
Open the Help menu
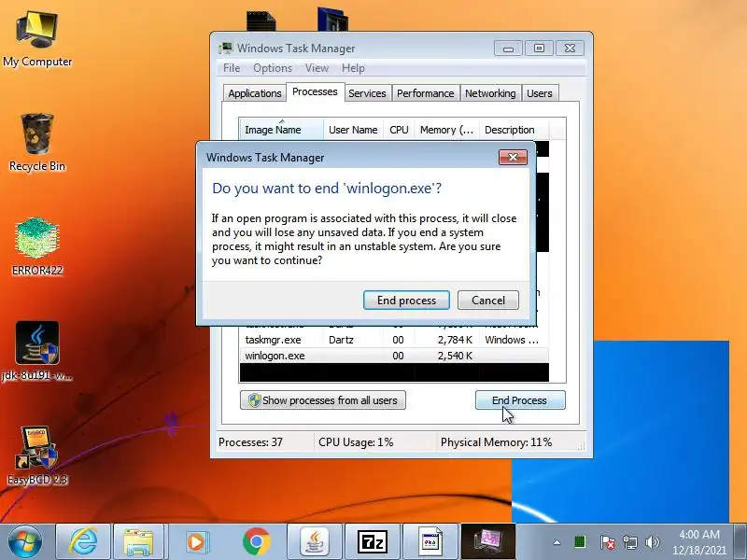click(x=353, y=68)
